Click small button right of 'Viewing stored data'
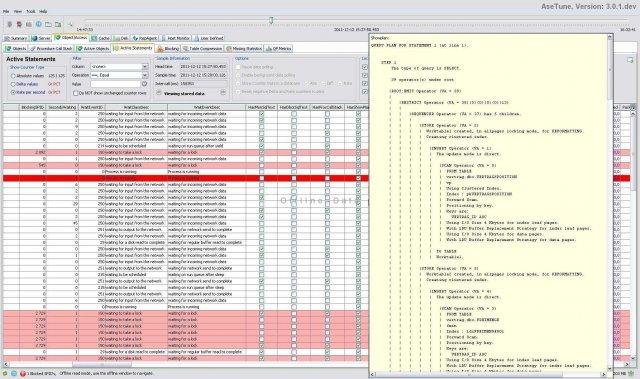Screen dimensions: 640x379 click(223, 93)
